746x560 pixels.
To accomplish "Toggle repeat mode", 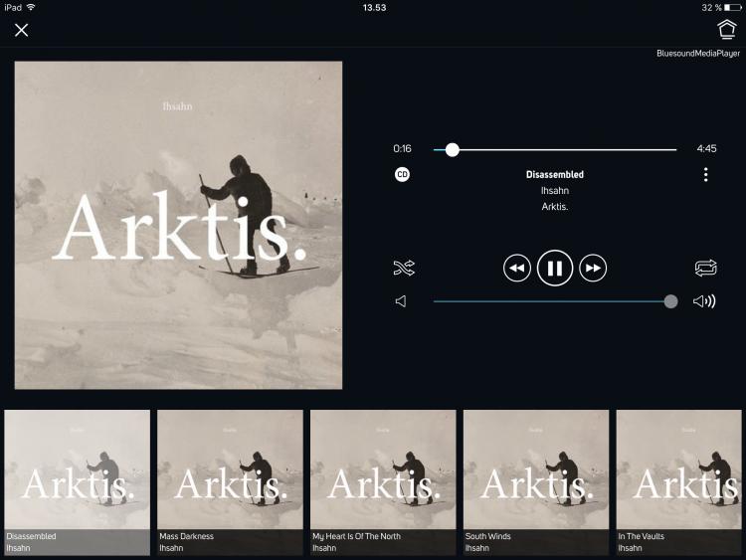I will (705, 268).
